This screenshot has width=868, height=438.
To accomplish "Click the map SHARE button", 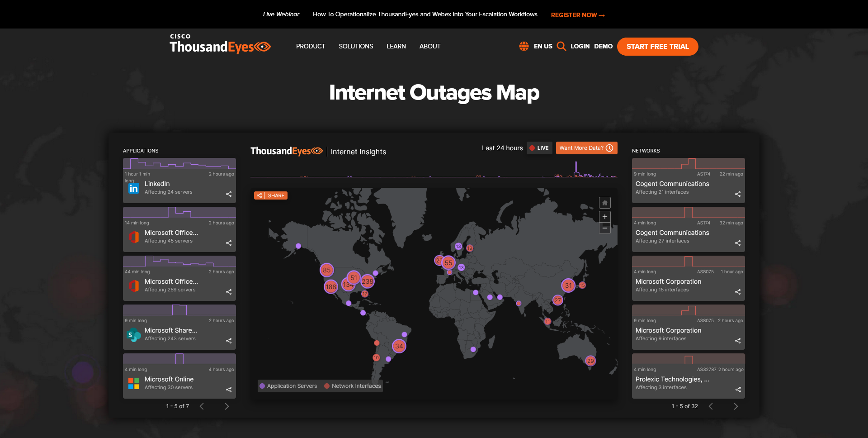I will point(271,195).
